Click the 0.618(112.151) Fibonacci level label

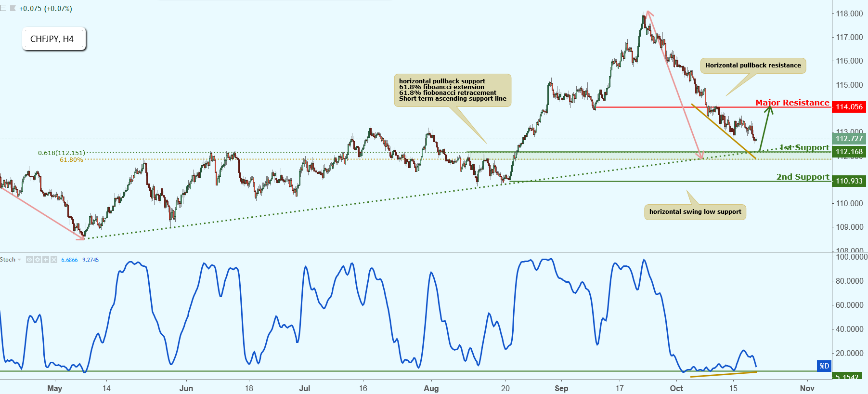coord(62,153)
